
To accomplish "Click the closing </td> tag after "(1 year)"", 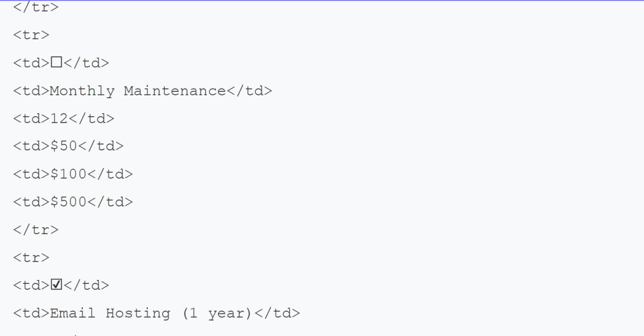I will [x=277, y=313].
